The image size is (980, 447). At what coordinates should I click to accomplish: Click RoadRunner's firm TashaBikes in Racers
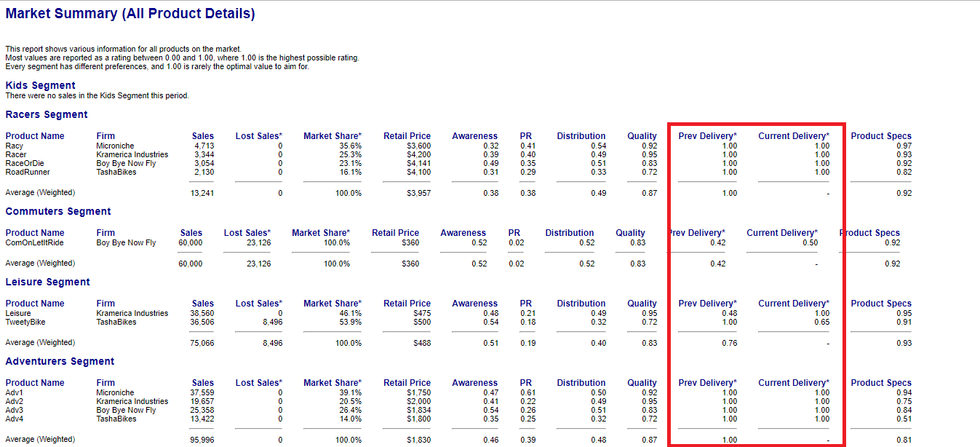116,172
